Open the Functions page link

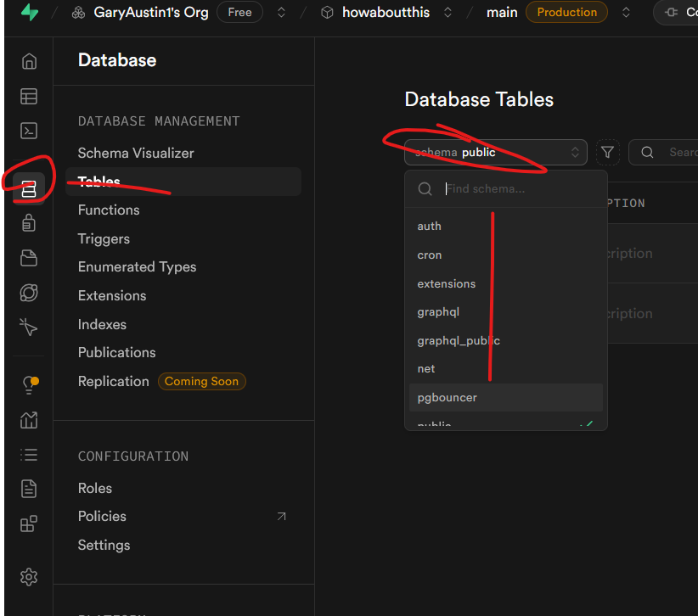(x=109, y=210)
